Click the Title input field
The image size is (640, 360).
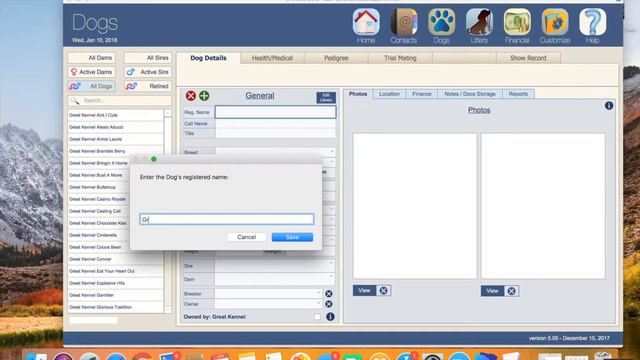coord(276,133)
